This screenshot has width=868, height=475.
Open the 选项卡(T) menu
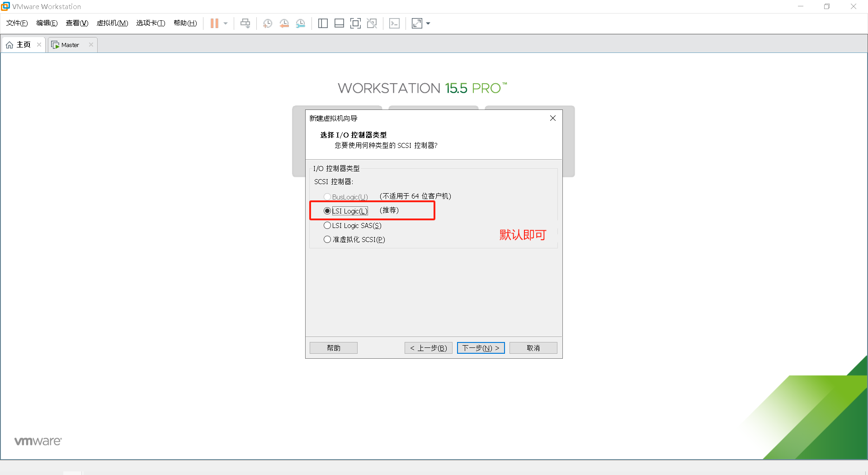tap(151, 23)
